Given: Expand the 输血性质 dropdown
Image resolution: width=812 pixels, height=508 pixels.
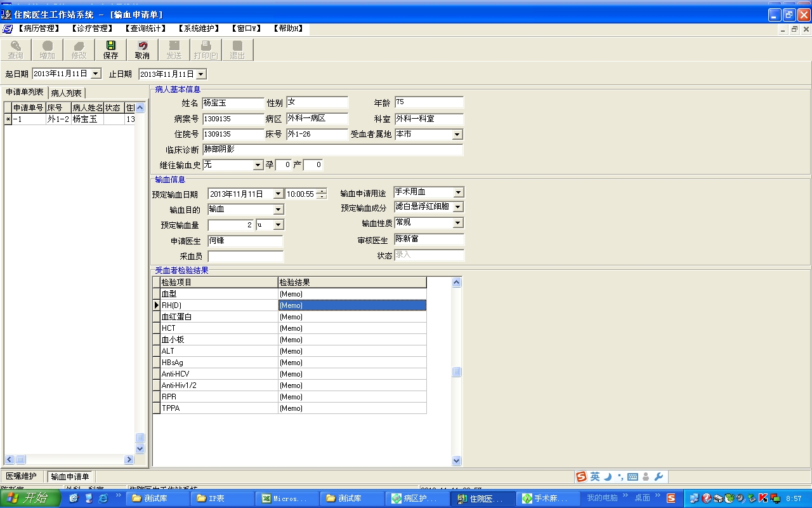Looking at the screenshot, I should (458, 223).
